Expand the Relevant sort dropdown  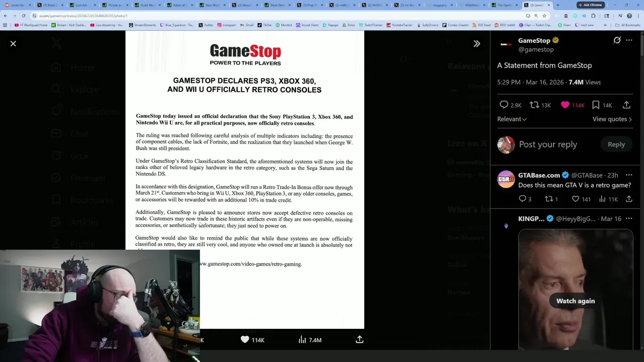tap(512, 119)
